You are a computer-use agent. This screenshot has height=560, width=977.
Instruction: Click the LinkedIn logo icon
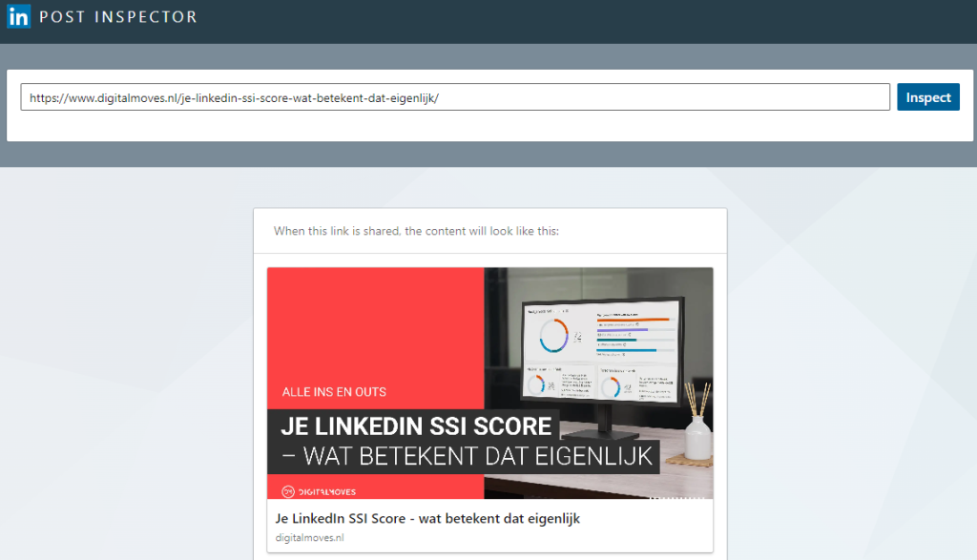[19, 16]
